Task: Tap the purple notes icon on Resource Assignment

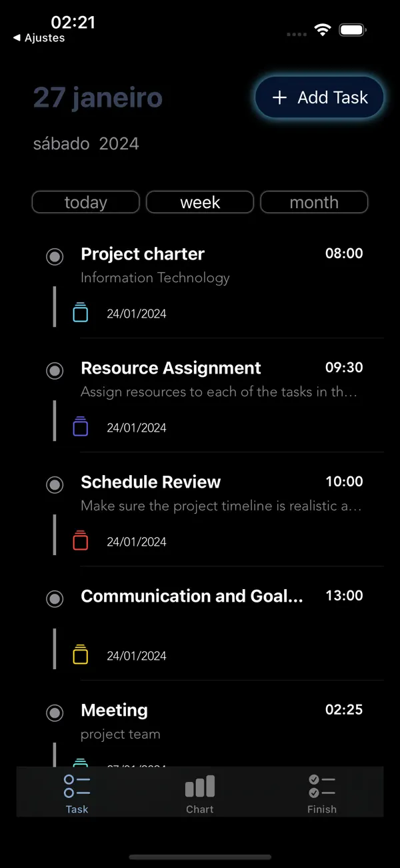Action: (81, 426)
